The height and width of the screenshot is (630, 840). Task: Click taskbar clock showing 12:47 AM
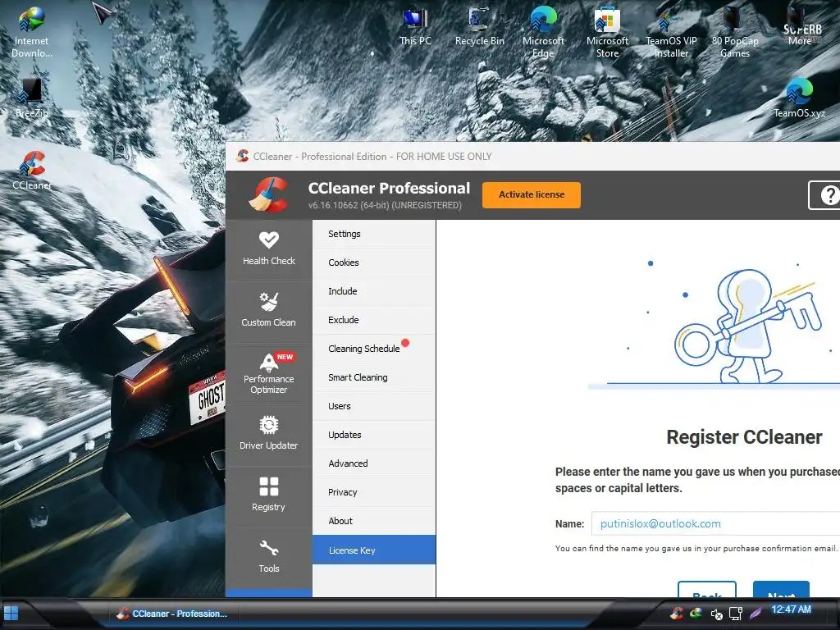792,609
